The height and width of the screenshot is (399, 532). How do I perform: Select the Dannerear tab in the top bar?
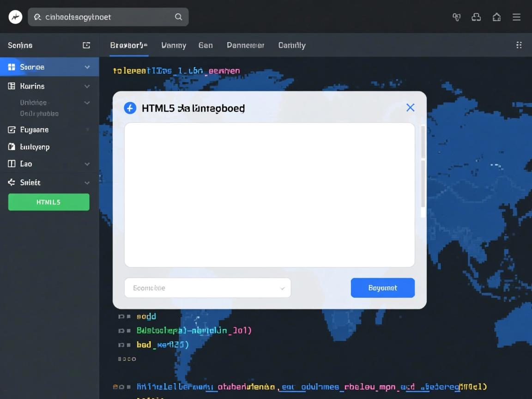(x=245, y=45)
